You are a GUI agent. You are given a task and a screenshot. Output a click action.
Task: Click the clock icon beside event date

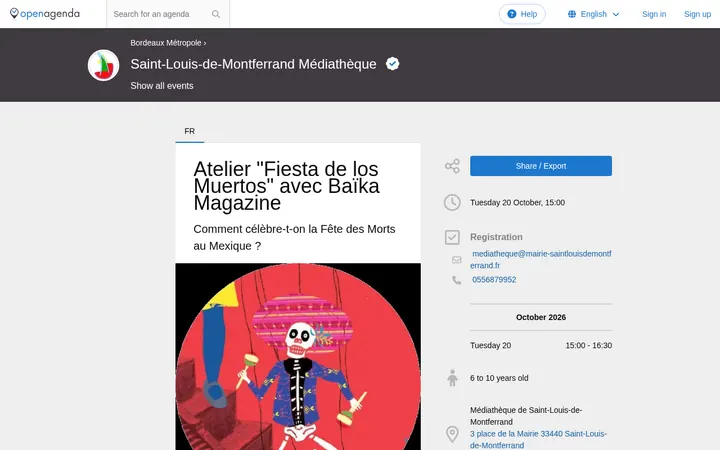point(452,202)
